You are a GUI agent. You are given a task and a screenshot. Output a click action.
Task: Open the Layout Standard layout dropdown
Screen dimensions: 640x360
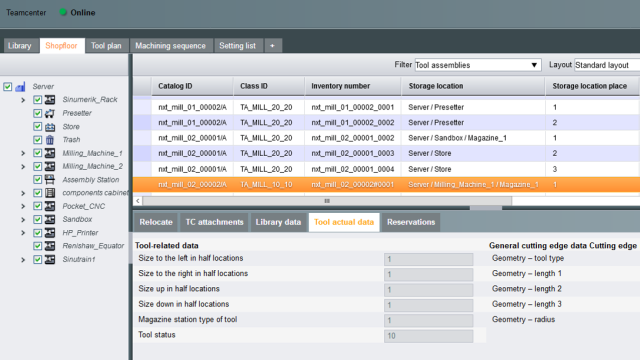coord(607,65)
